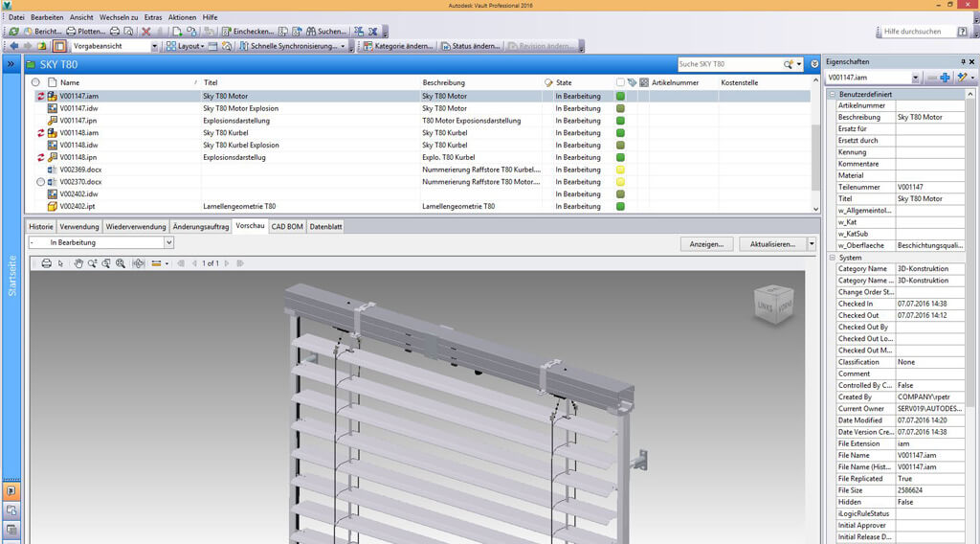Click the Aktualisieren... button
This screenshot has height=544, width=980.
coord(770,244)
